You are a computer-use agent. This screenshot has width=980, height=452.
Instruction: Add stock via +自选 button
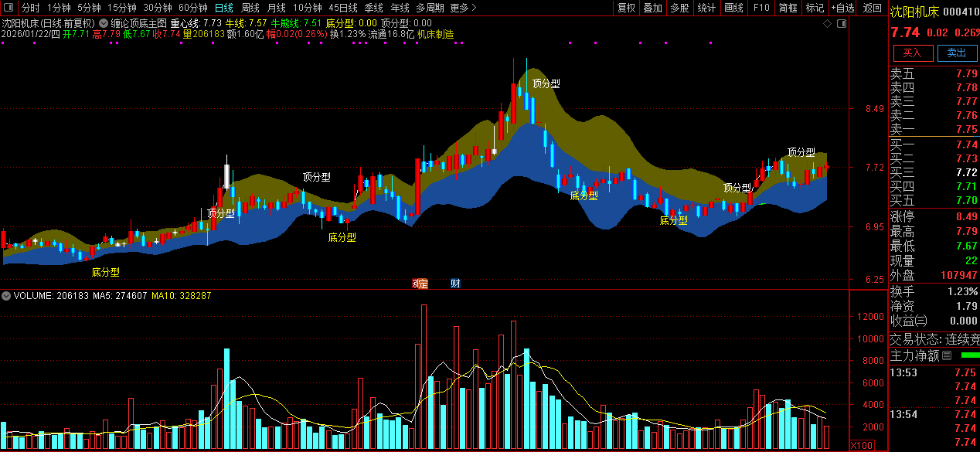[x=843, y=8]
